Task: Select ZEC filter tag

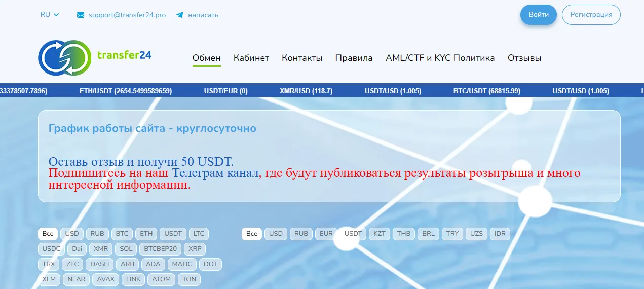Action: pos(72,264)
